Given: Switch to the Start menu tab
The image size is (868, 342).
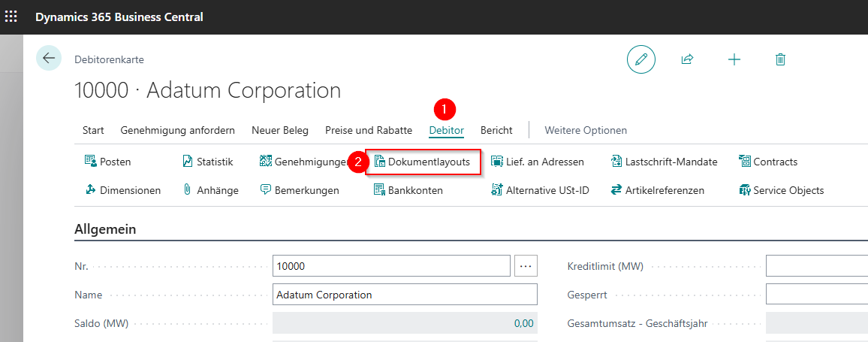Looking at the screenshot, I should pos(93,131).
